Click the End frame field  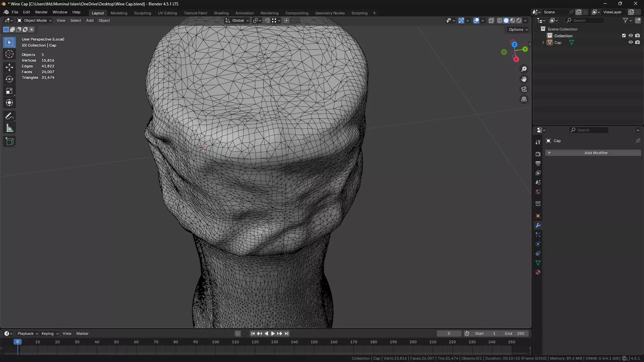tap(515, 334)
